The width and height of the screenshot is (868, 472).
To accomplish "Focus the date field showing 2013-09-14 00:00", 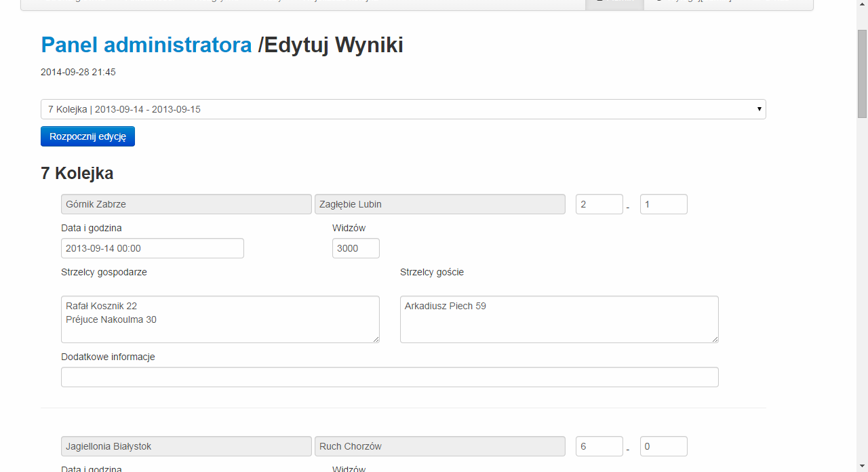I will tap(152, 248).
